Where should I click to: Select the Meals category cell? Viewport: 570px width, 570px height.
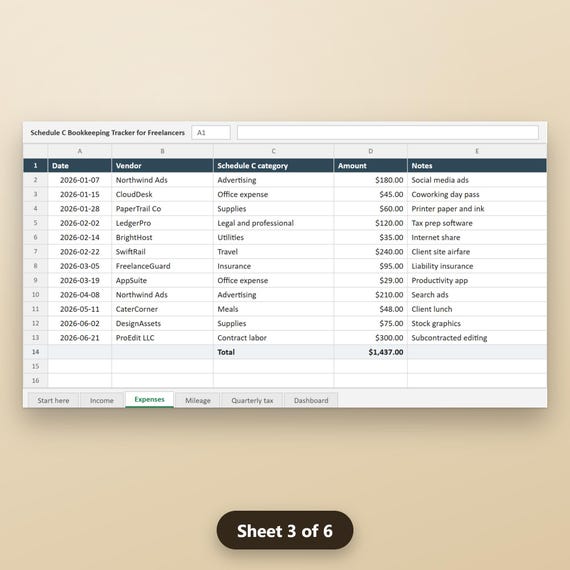273,309
